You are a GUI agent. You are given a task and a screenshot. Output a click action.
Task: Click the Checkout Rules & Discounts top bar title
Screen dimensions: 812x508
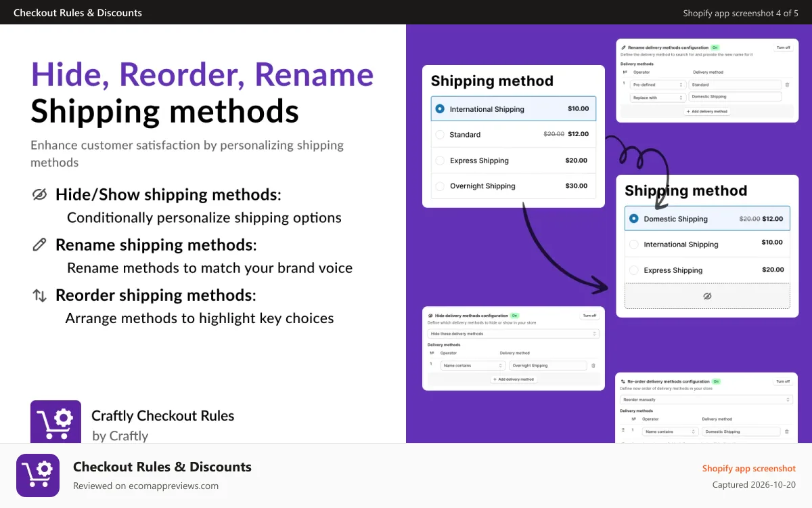(78, 12)
